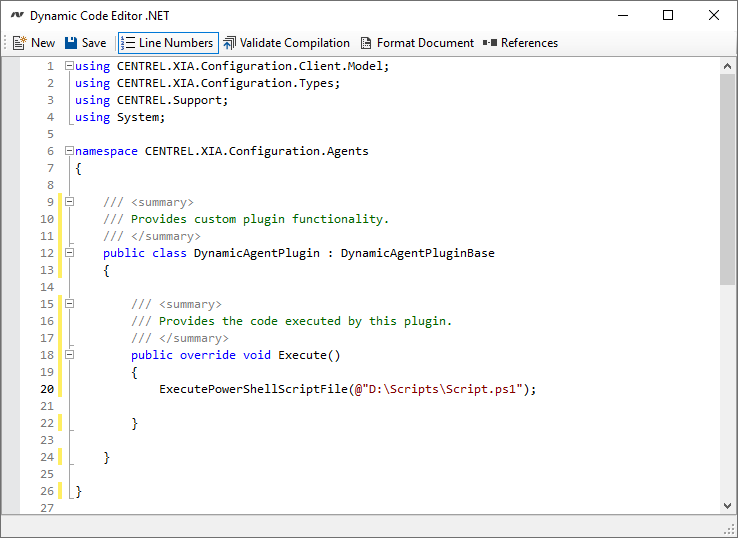Click the New document icon
The width and height of the screenshot is (738, 538).
click(19, 43)
